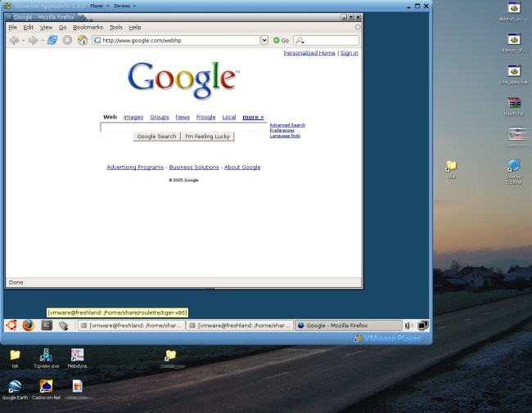The width and height of the screenshot is (532, 413).
Task: Open the Edit menu
Action: [28, 27]
